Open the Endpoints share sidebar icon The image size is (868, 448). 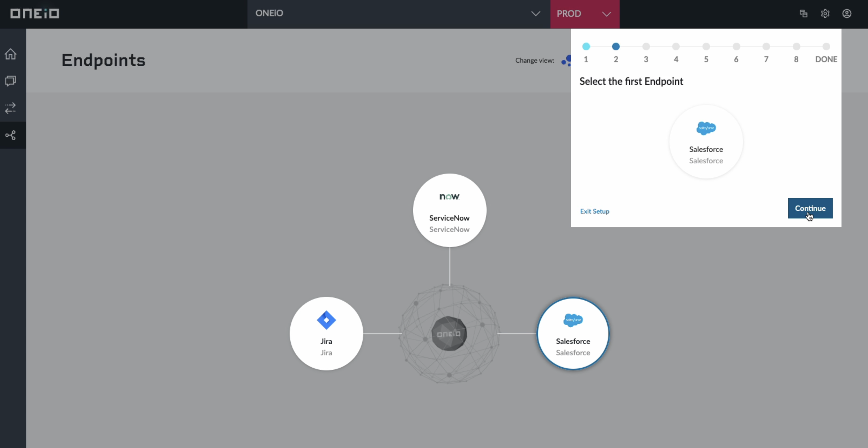click(11, 135)
